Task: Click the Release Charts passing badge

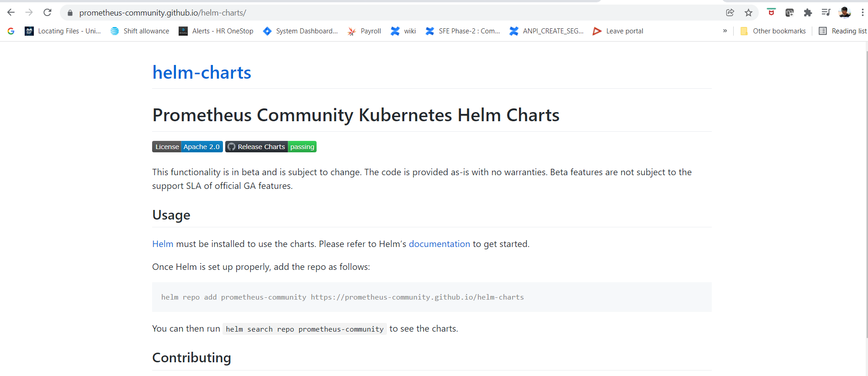Action: [271, 146]
